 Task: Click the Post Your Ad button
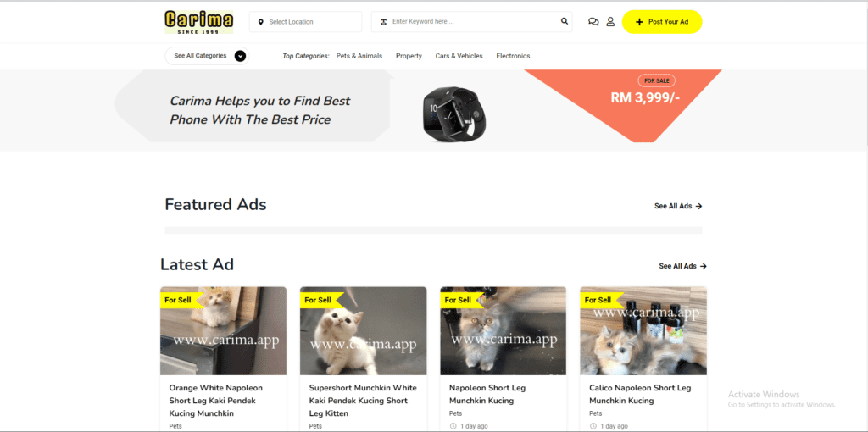(662, 22)
